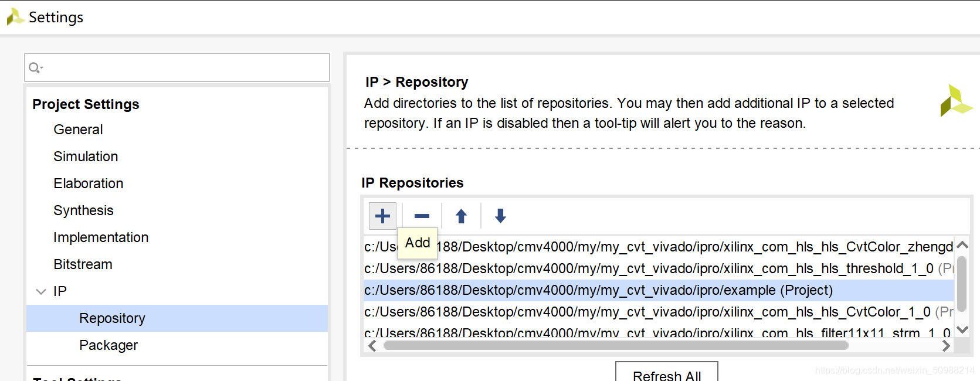Click the settings search input field
Viewport: 980px width, 381px height.
tap(177, 67)
